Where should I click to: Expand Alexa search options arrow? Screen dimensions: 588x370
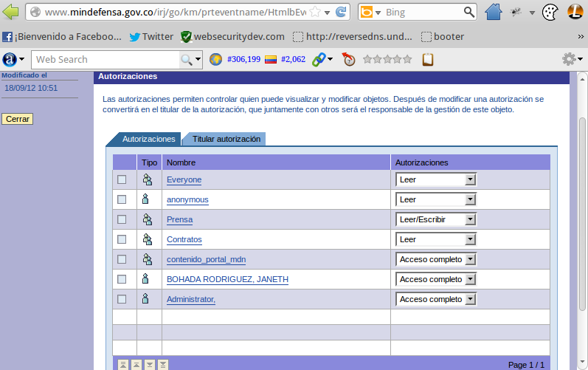[198, 59]
